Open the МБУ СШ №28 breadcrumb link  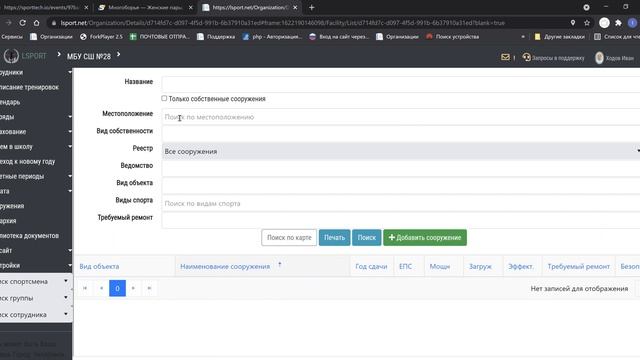pos(89,56)
